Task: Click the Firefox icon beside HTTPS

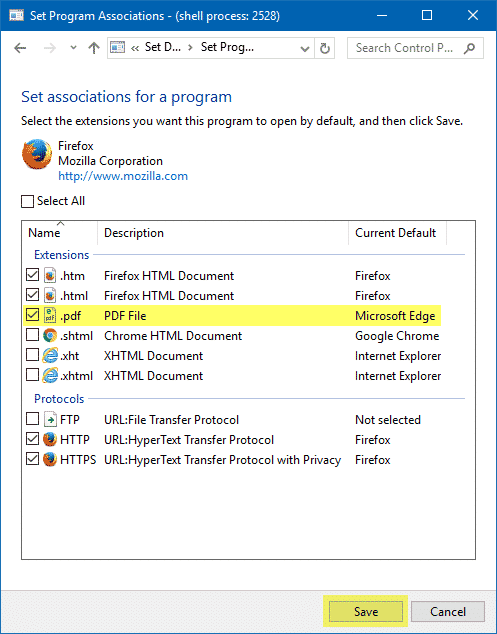Action: 50,459
